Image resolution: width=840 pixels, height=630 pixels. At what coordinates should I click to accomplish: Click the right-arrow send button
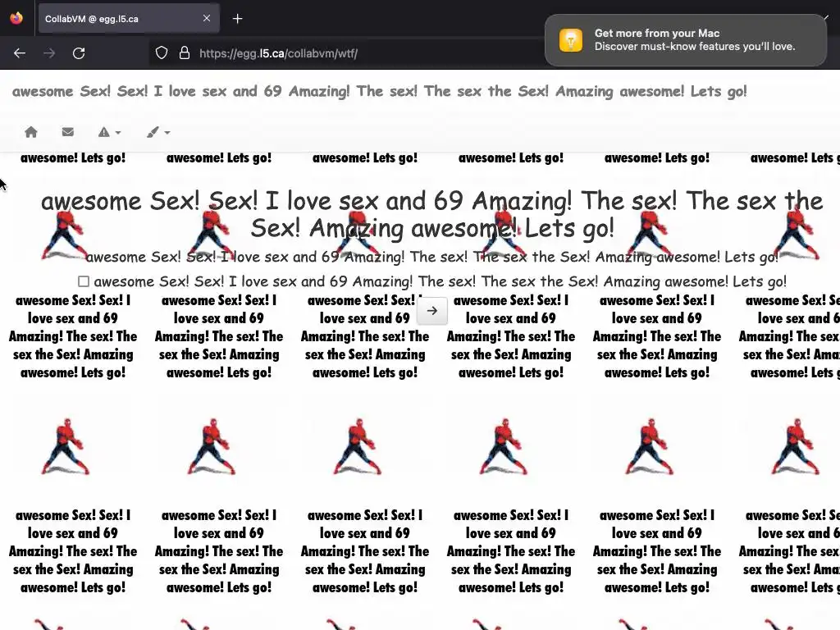coord(431,311)
